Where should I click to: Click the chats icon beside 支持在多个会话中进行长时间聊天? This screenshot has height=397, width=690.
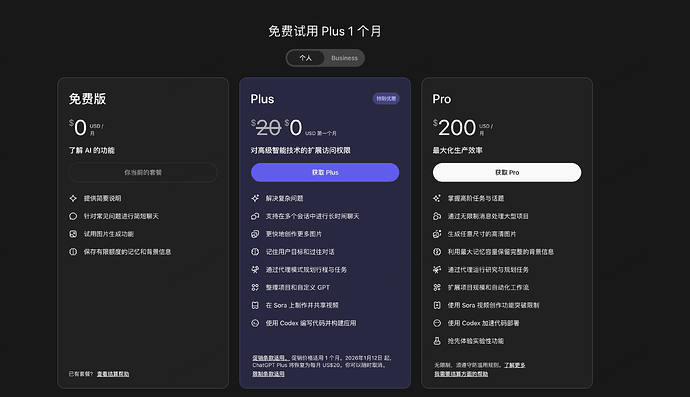pos(255,216)
